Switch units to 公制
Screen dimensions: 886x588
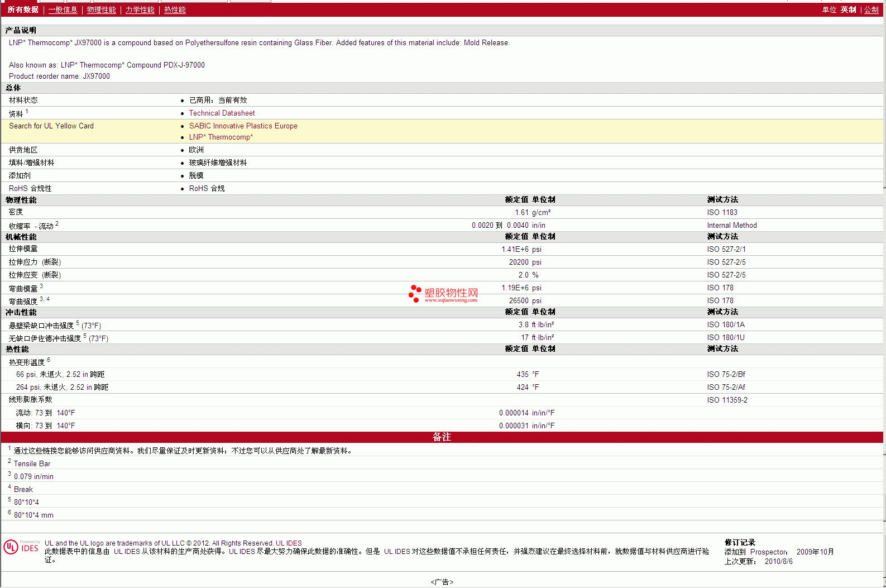click(x=871, y=10)
